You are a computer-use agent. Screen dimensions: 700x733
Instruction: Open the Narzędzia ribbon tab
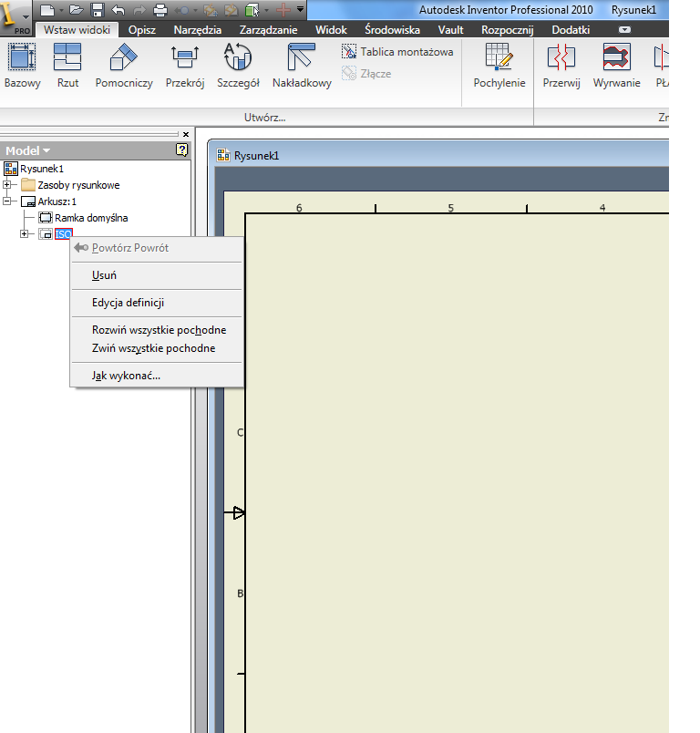197,30
